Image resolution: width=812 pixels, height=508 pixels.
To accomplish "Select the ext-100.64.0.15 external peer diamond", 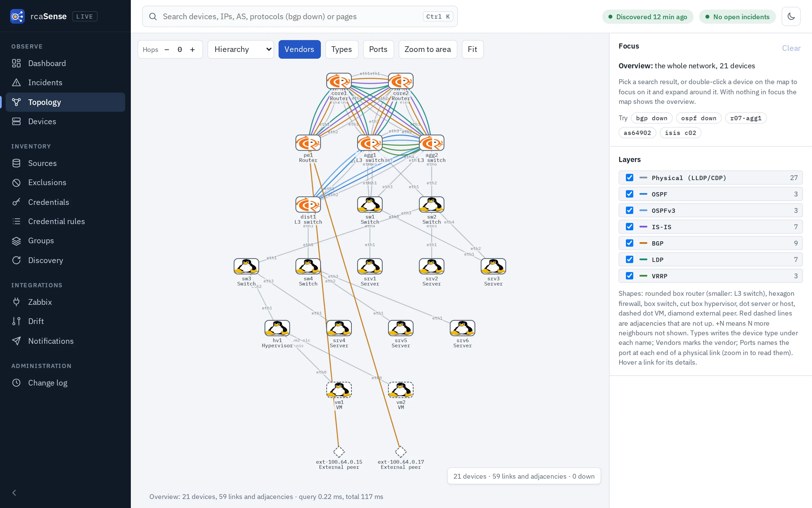I will point(339,452).
